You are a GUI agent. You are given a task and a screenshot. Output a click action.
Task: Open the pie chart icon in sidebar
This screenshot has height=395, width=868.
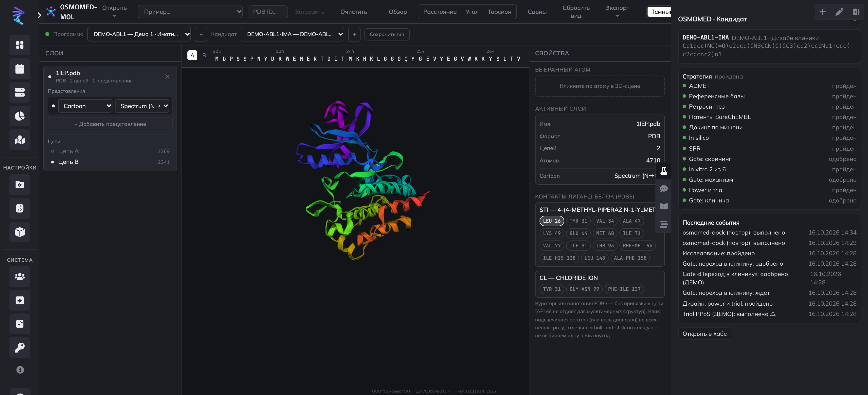[19, 116]
